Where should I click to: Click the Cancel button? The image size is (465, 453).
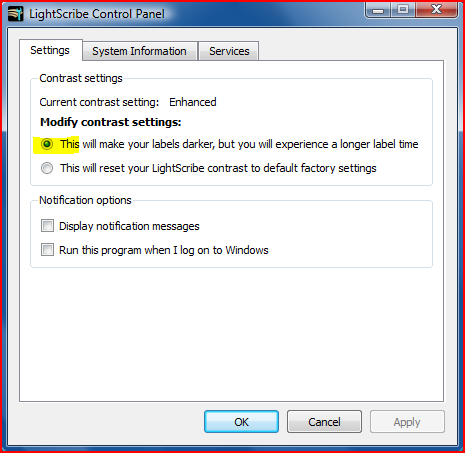324,422
